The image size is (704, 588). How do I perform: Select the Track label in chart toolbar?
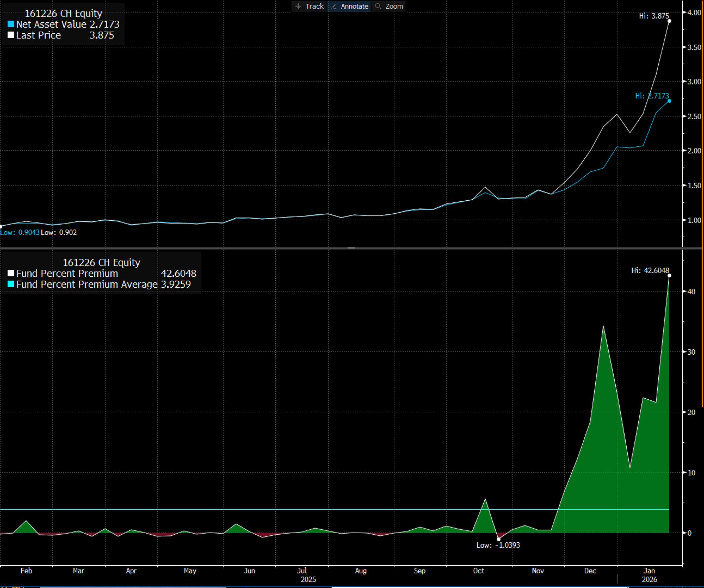click(315, 7)
